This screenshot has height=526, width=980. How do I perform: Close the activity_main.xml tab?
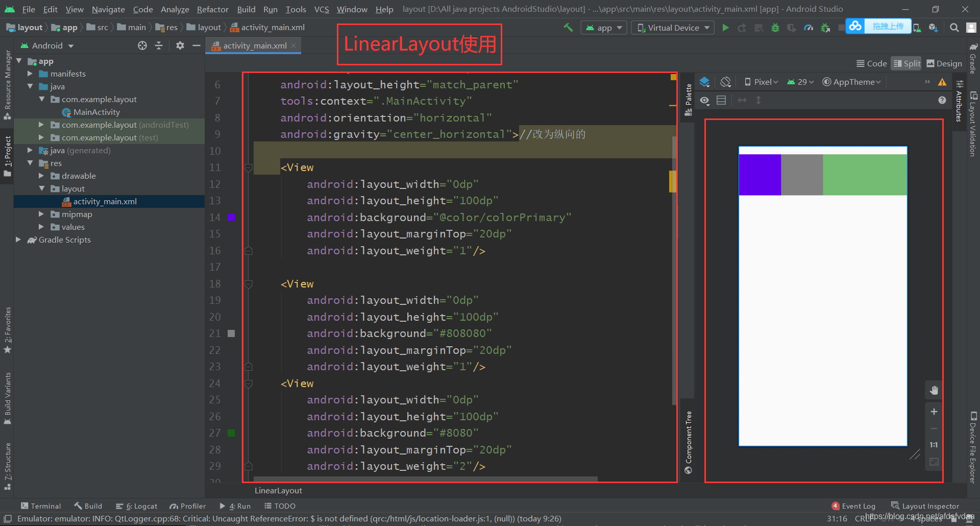coord(293,45)
